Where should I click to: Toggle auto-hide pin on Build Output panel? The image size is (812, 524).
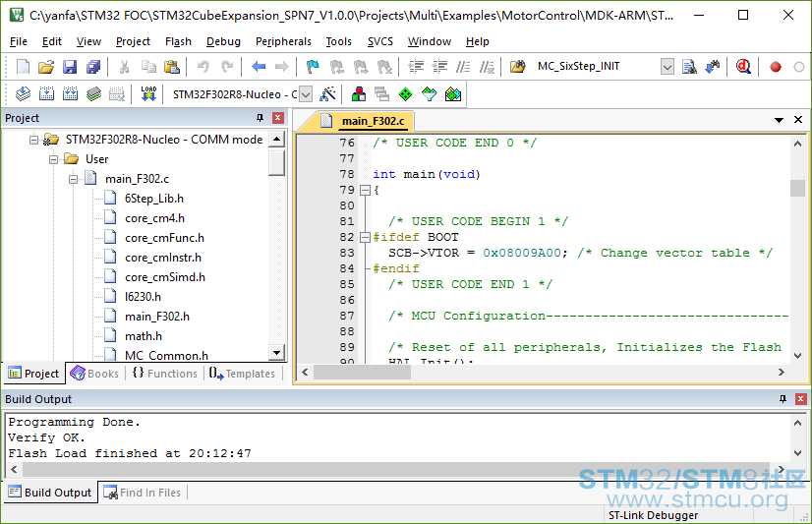(x=783, y=399)
